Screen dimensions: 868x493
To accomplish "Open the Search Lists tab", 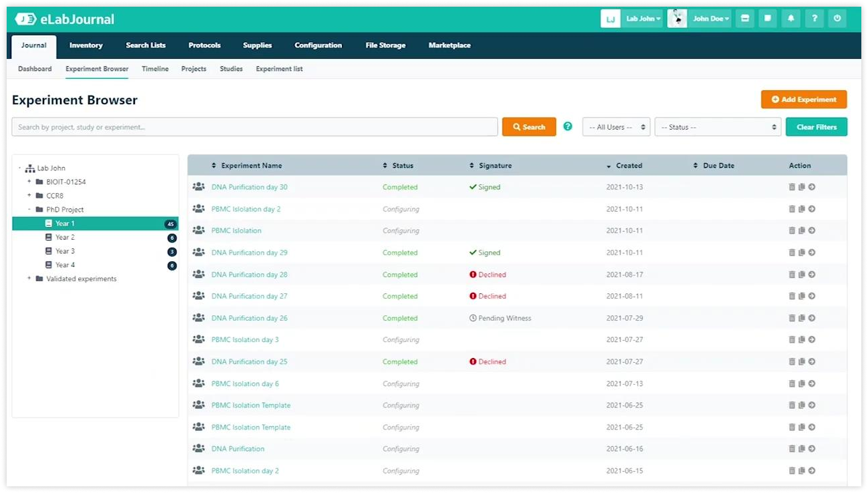I will pos(146,45).
